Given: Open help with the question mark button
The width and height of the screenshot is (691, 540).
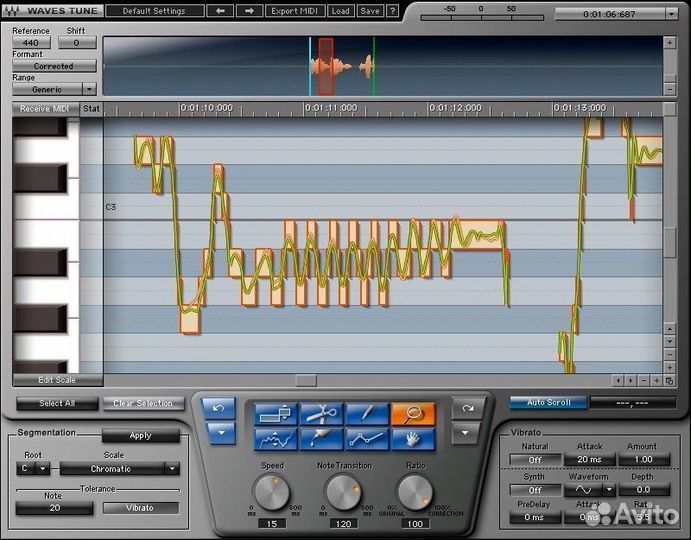Looking at the screenshot, I should 392,11.
